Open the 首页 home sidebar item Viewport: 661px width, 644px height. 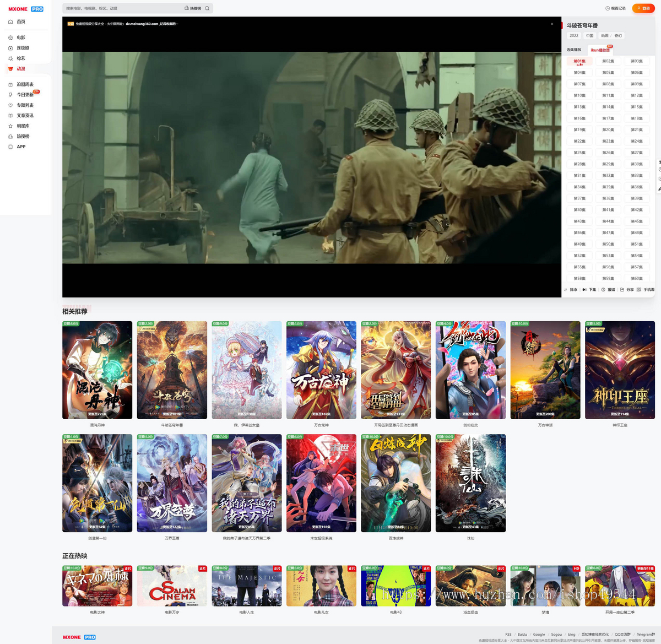pyautogui.click(x=17, y=21)
